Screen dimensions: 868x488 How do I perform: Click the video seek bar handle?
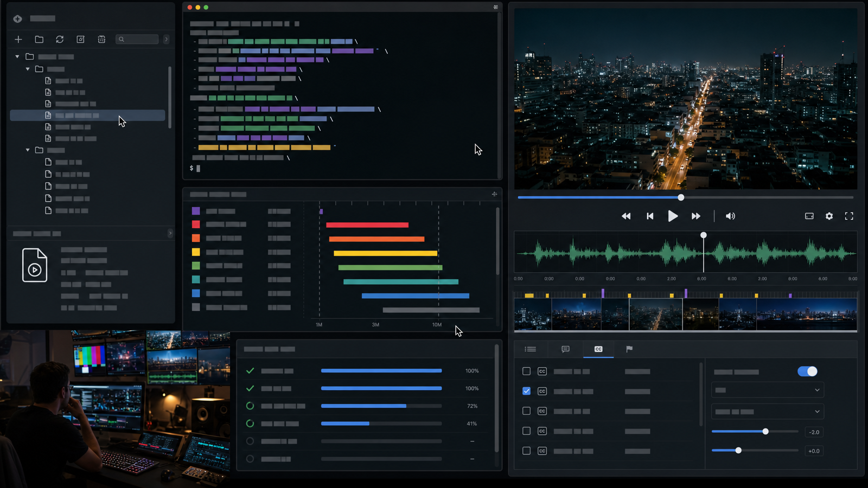(681, 197)
